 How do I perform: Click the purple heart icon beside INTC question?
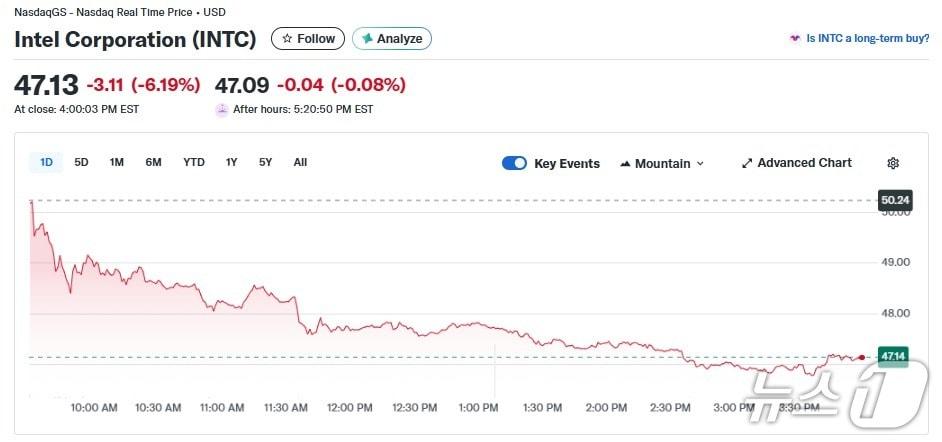coord(795,39)
